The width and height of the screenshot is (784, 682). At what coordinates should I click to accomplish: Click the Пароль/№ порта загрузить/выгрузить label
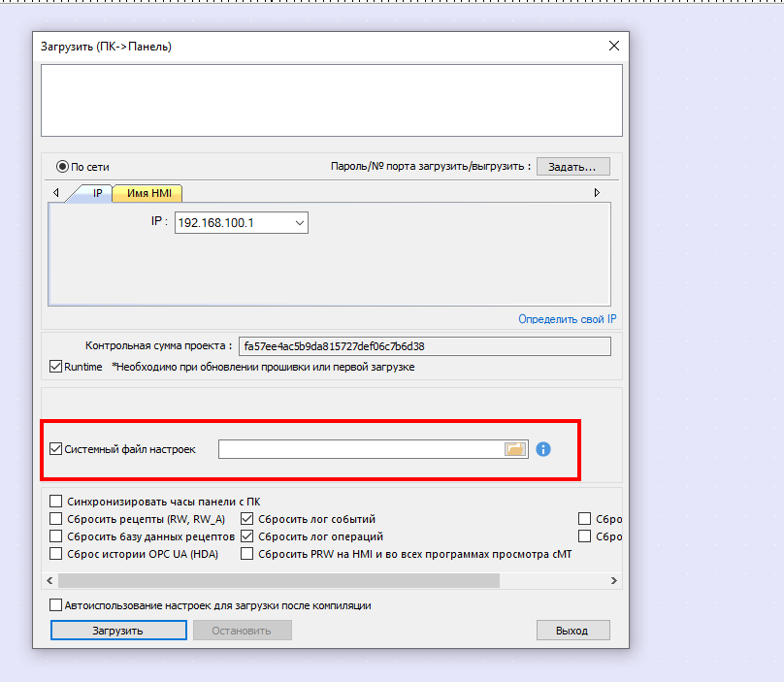click(x=431, y=167)
